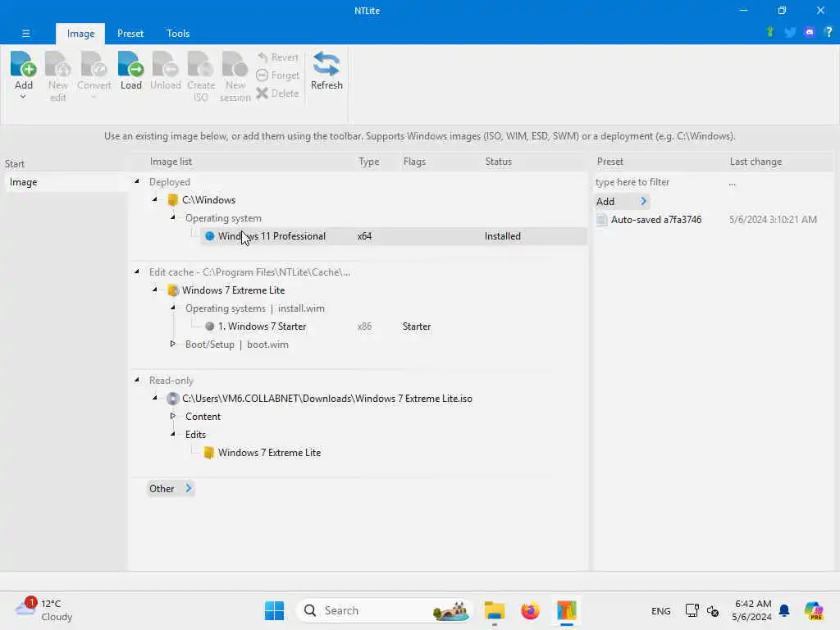This screenshot has width=840, height=630.
Task: Open Firefox from the taskbar
Action: point(530,610)
